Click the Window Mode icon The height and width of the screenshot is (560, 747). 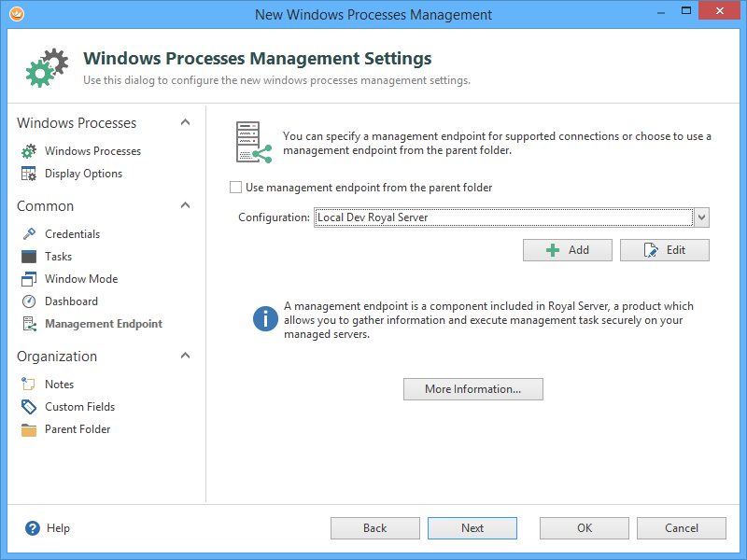(x=29, y=279)
